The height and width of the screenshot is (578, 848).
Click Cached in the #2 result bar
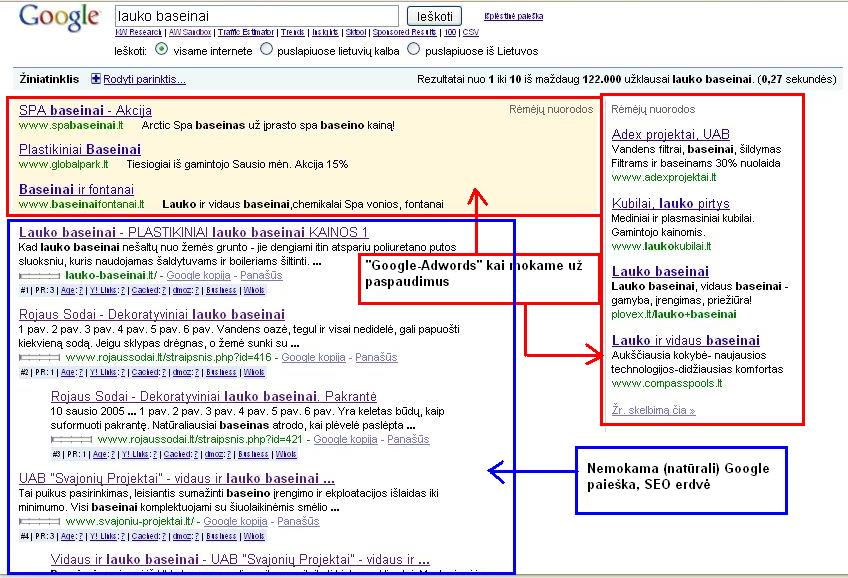pos(149,373)
